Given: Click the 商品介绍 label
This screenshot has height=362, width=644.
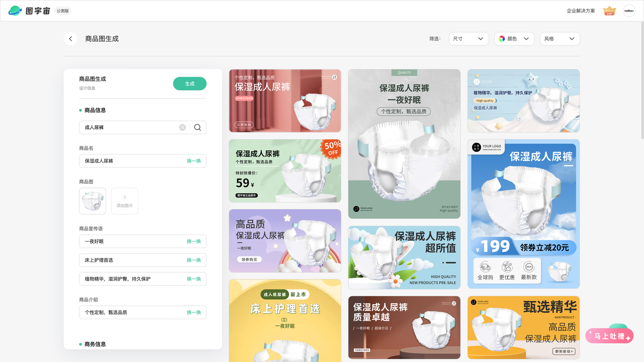Looking at the screenshot, I should [88, 300].
